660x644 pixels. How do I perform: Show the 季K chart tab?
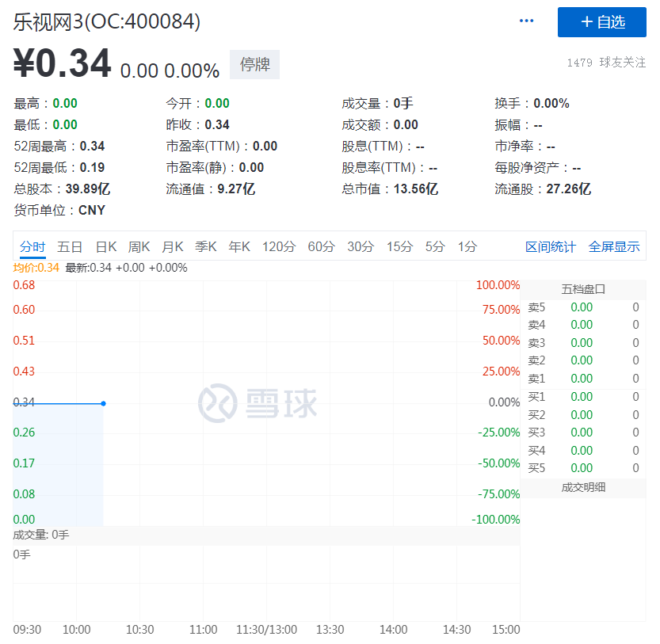[206, 246]
